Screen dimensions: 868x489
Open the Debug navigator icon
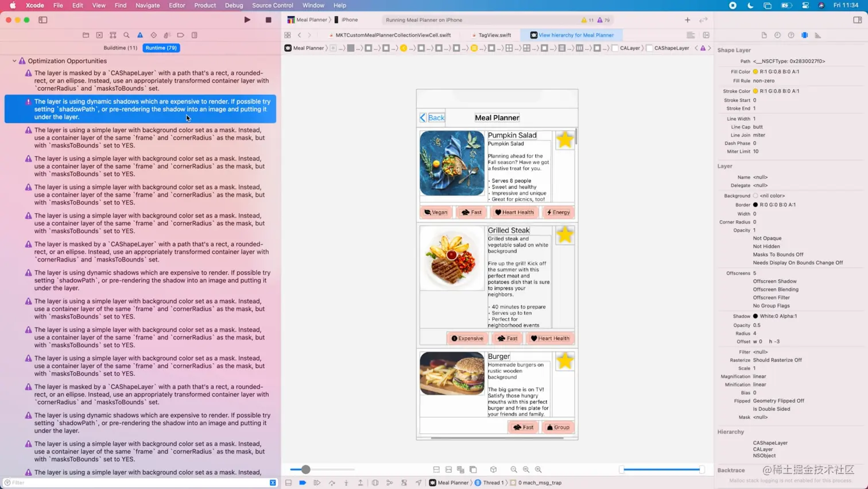pos(167,35)
